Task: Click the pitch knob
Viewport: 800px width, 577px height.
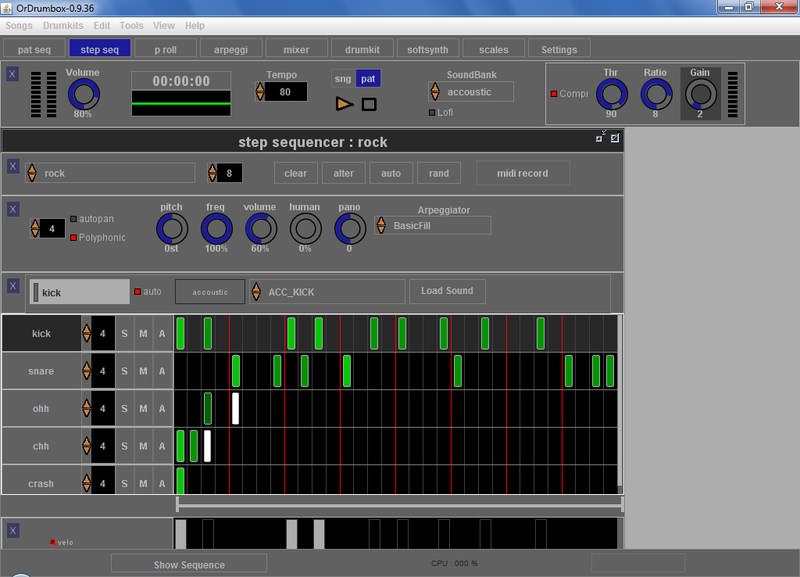Action: (171, 229)
